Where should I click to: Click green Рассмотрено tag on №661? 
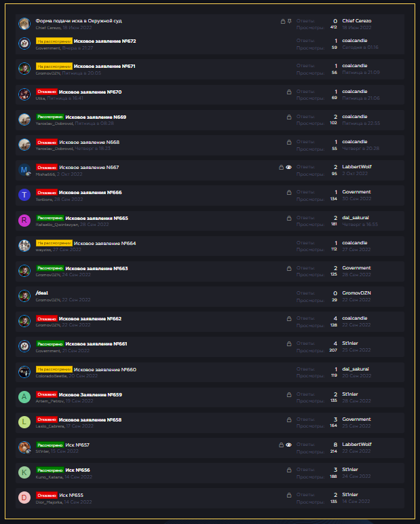coord(50,344)
